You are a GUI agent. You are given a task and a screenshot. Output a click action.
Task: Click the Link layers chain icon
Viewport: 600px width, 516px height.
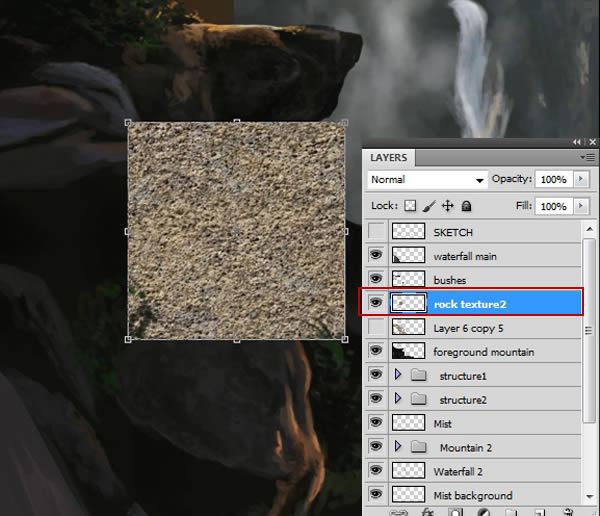pyautogui.click(x=399, y=513)
